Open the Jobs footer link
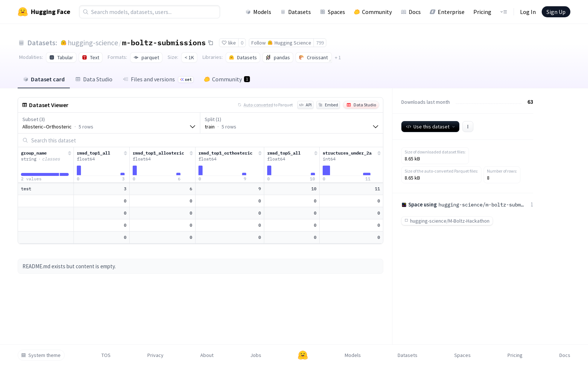Image resolution: width=588 pixels, height=368 pixels. click(256, 355)
